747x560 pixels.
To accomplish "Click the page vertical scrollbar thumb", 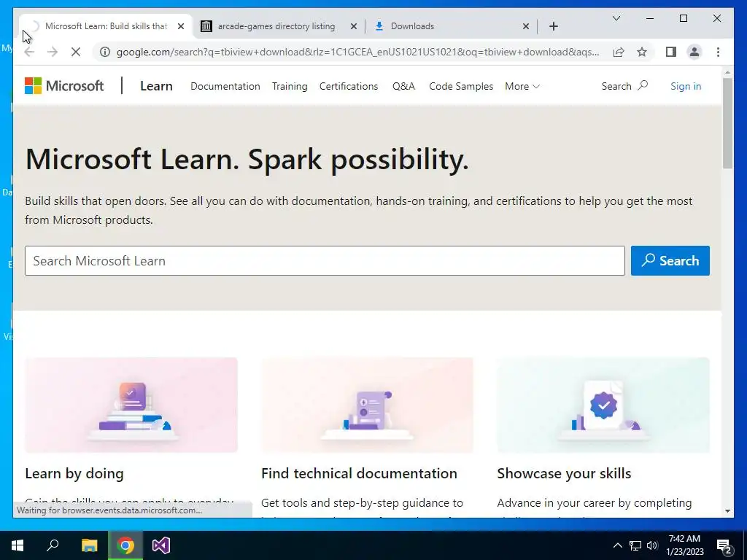I will point(727,122).
